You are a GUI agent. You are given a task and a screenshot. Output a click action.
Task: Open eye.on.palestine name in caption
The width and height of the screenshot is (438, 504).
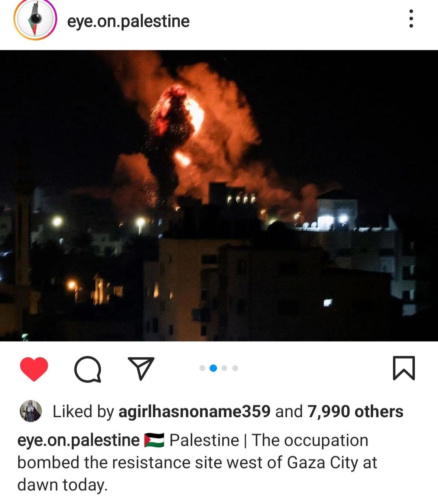tap(79, 440)
